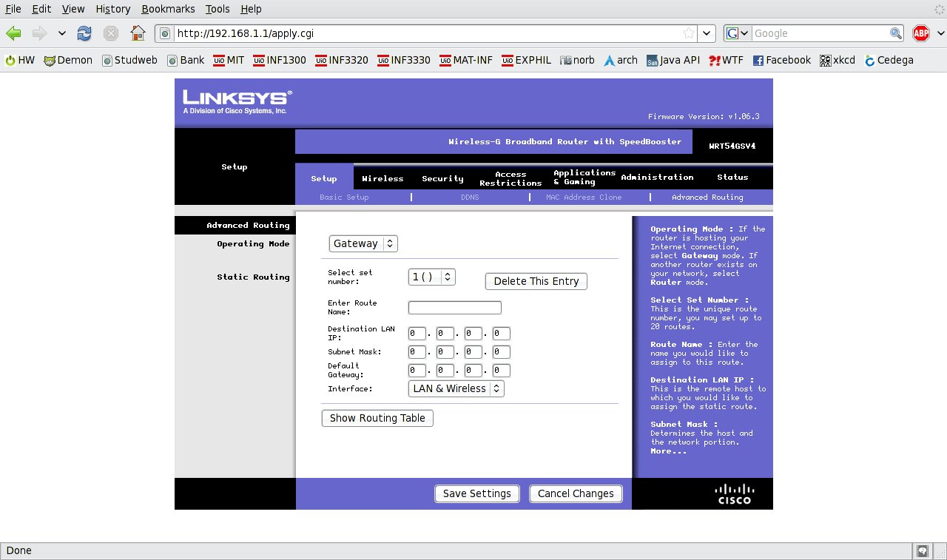The width and height of the screenshot is (947, 560).
Task: Open the EXPHIL bookmark
Action: [x=526, y=60]
